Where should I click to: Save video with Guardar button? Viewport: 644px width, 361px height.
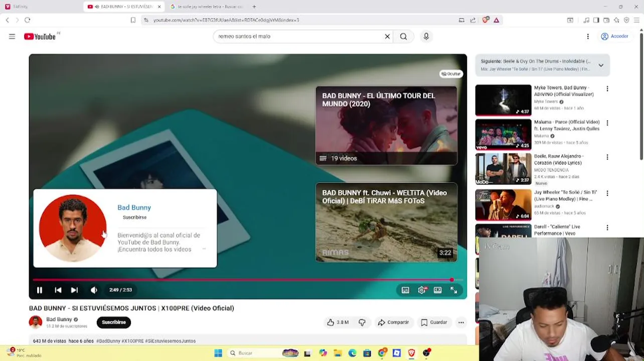(x=434, y=322)
